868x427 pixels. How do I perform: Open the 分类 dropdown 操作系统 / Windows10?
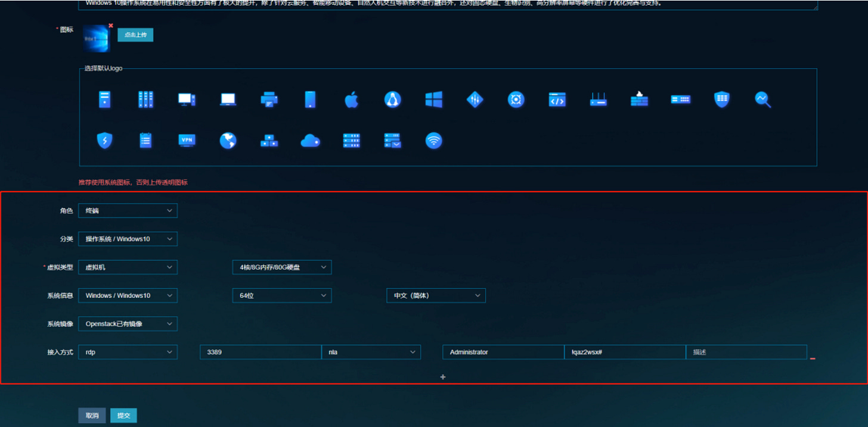point(128,239)
